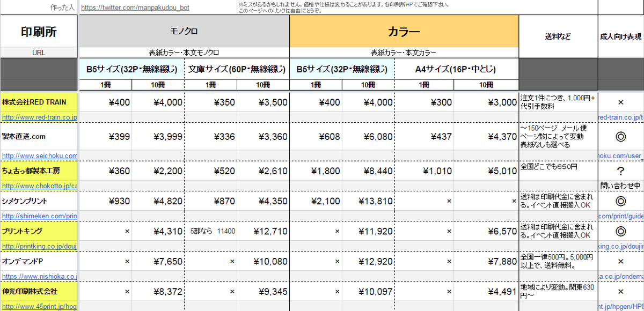Select the プリントキング cell
The image size is (644, 311).
pos(39,231)
